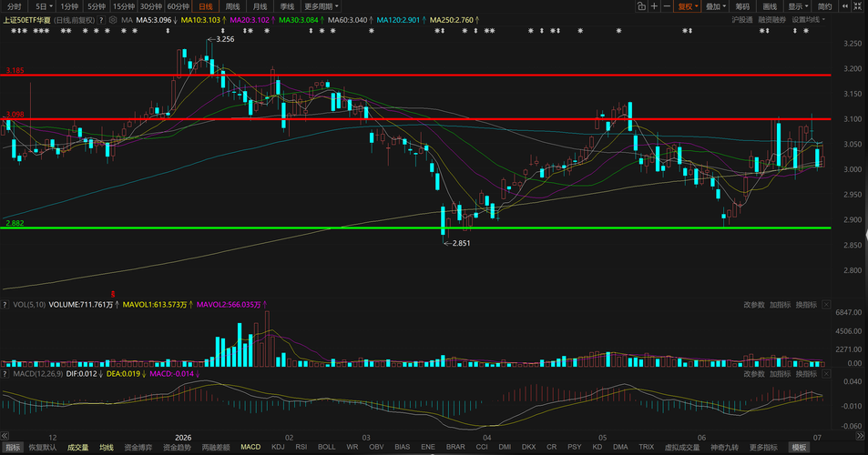Select 神奇九转 indicator
The height and width of the screenshot is (455, 868).
point(725,447)
